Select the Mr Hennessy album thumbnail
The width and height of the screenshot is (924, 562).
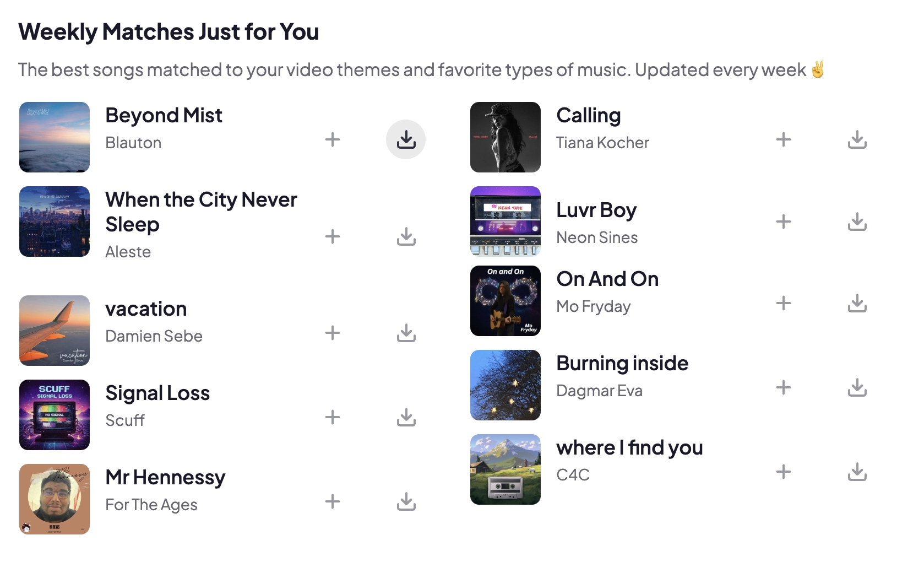(x=54, y=499)
